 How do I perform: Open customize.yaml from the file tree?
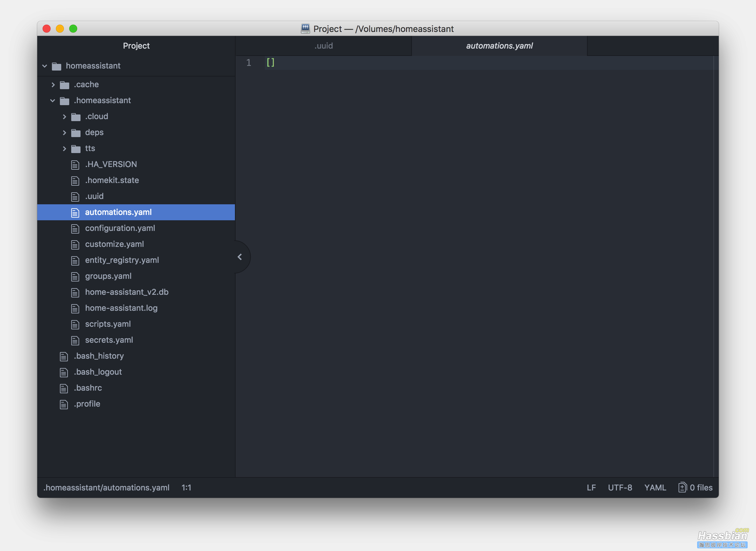(114, 244)
